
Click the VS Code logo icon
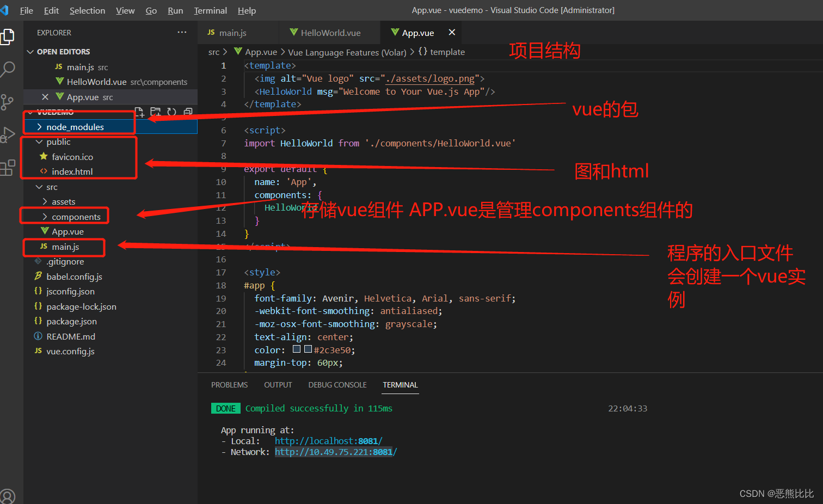(5, 10)
